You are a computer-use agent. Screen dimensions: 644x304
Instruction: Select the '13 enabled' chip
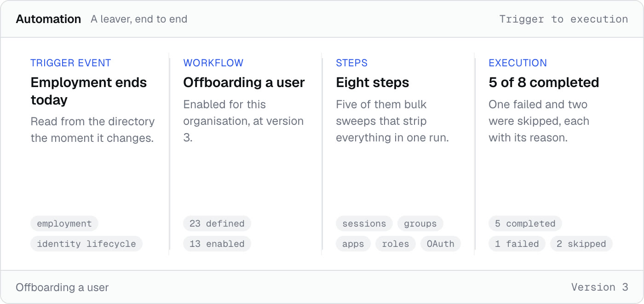click(217, 244)
